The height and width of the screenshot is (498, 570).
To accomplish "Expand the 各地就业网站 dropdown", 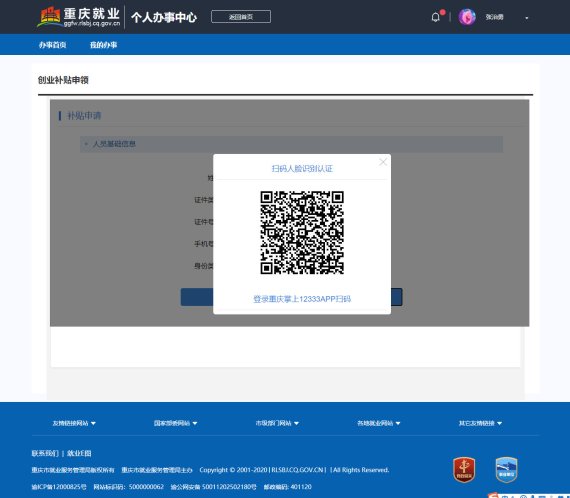I will [x=378, y=423].
